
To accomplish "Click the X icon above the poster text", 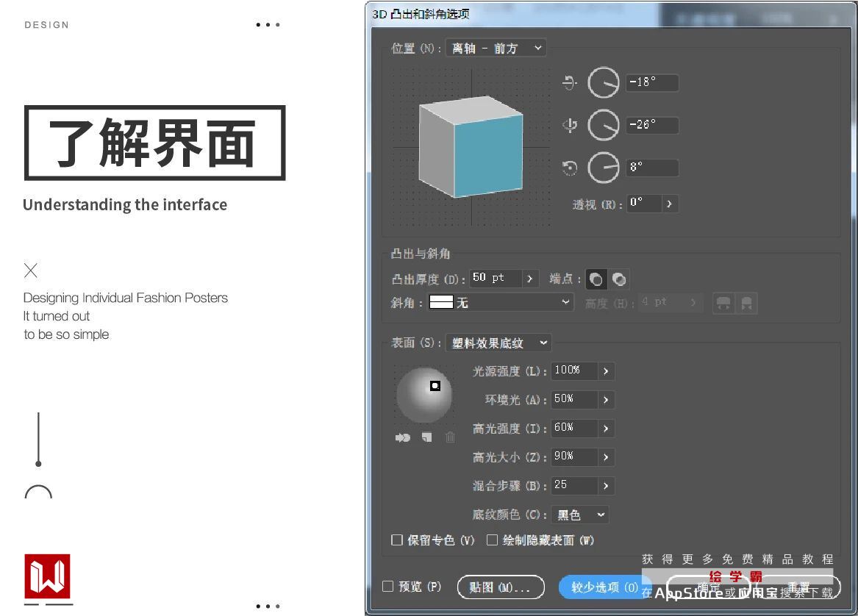I will [31, 271].
